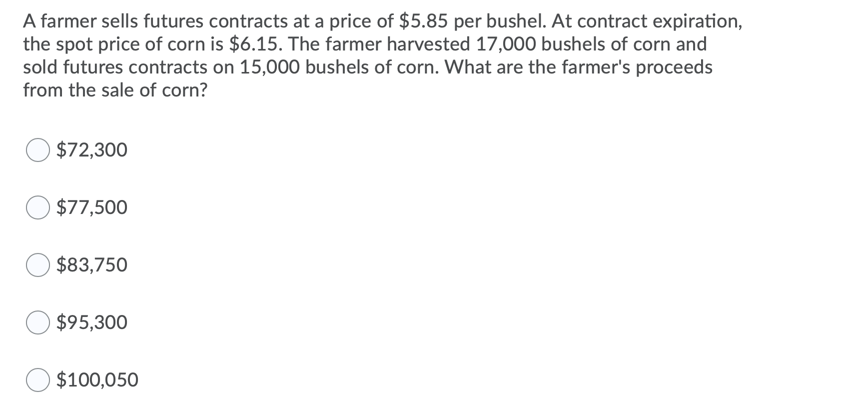Click the $95,300 label text
Viewport: 868px width, 406px height.
(92, 321)
